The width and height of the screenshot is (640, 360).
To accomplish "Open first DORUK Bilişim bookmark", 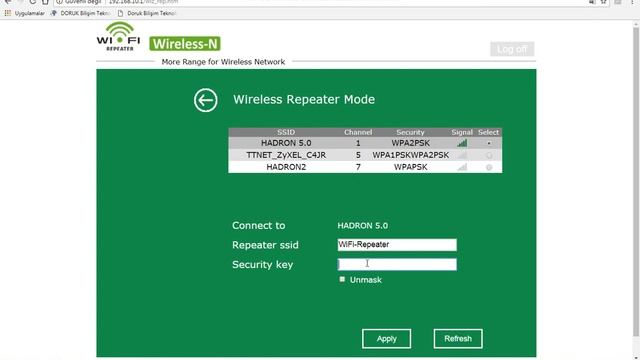I will (x=80, y=13).
